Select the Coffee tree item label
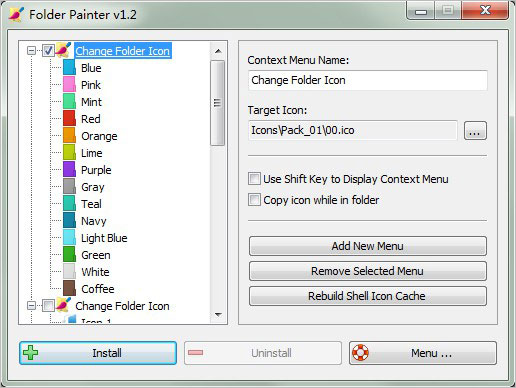This screenshot has height=388, width=516. pyautogui.click(x=98, y=289)
